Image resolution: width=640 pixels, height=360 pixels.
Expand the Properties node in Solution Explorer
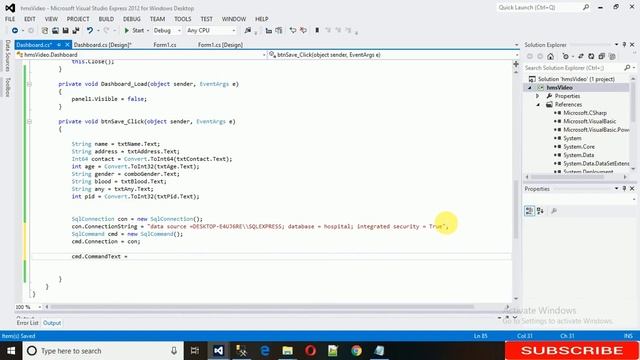coord(538,96)
